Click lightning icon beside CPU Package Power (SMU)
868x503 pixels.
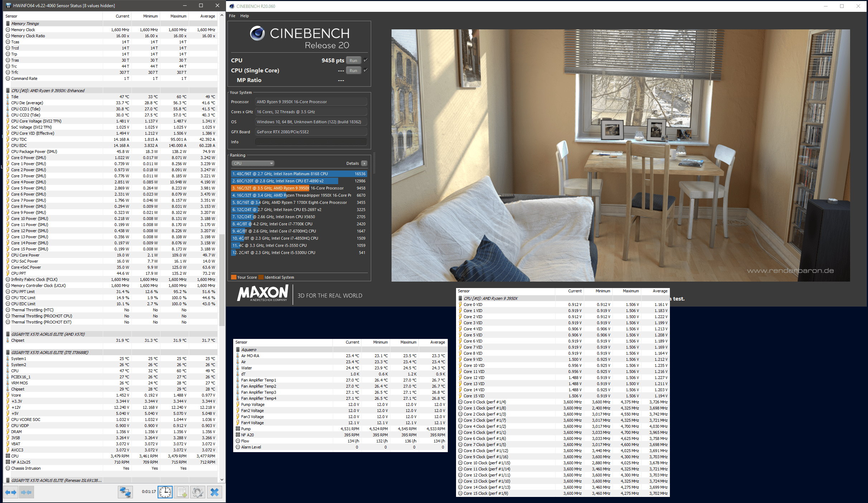tap(8, 152)
